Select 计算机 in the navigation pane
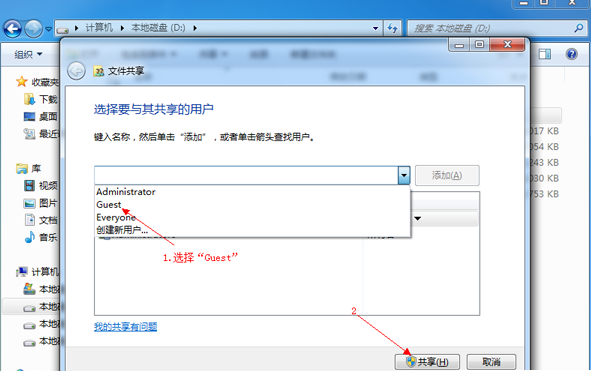This screenshot has width=591, height=371. pos(38,271)
